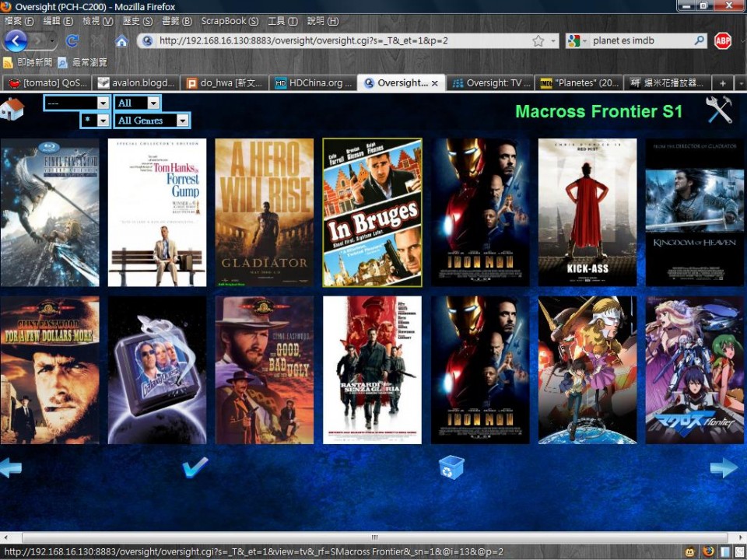Switch to the avalon.blogd tab

click(135, 83)
